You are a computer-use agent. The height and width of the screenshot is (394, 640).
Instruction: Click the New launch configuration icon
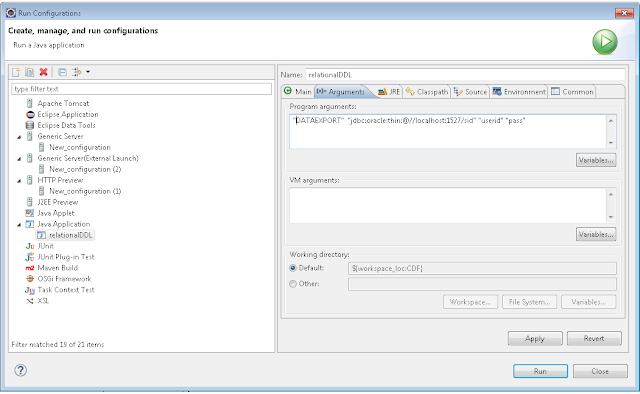click(16, 72)
